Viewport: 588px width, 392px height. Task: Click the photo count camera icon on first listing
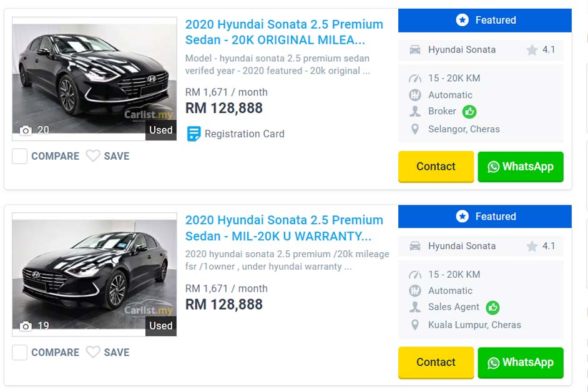coord(26,130)
